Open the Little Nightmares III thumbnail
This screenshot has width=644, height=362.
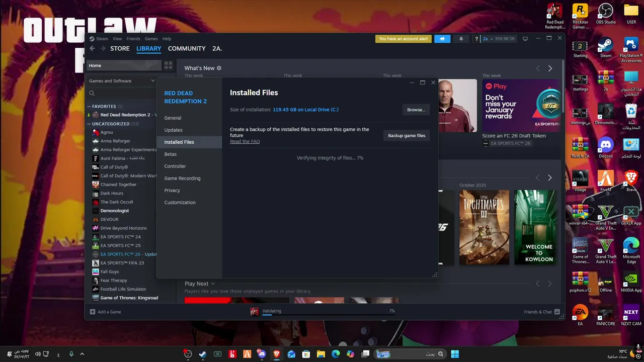click(x=484, y=227)
